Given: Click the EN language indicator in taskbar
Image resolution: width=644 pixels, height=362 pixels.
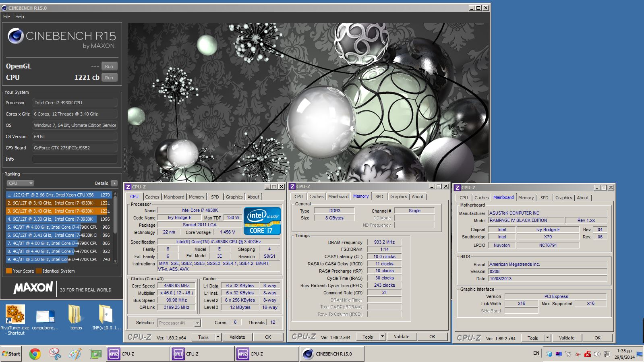Looking at the screenshot, I should pyautogui.click(x=536, y=353).
